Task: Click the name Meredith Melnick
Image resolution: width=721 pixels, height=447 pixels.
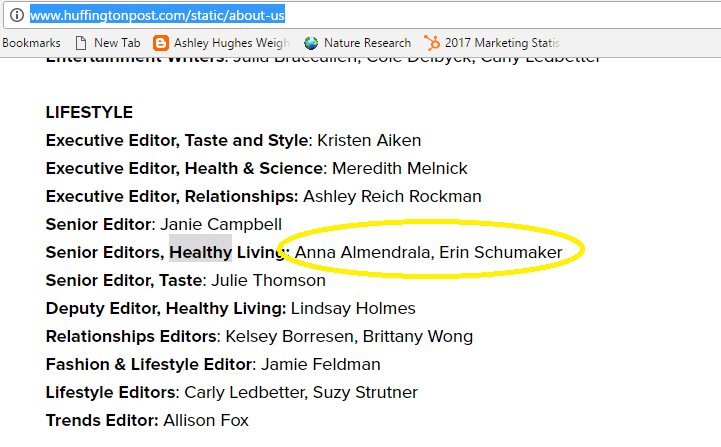Action: (400, 168)
